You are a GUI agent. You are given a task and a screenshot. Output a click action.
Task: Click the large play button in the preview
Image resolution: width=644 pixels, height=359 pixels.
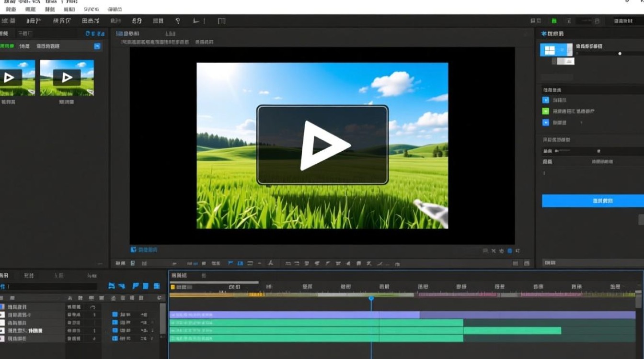pos(322,145)
